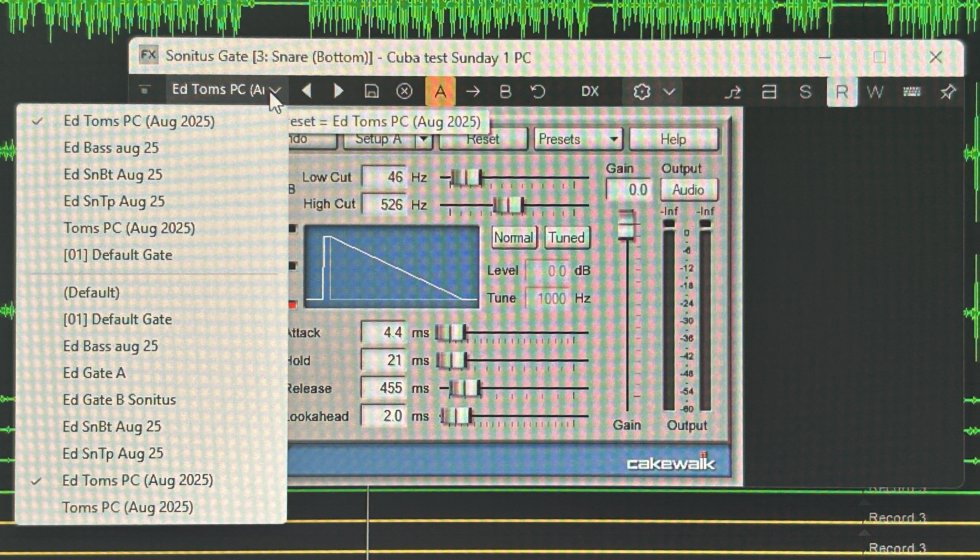Toggle the A comparison state
Viewport: 980px width, 560px height.
pos(440,91)
